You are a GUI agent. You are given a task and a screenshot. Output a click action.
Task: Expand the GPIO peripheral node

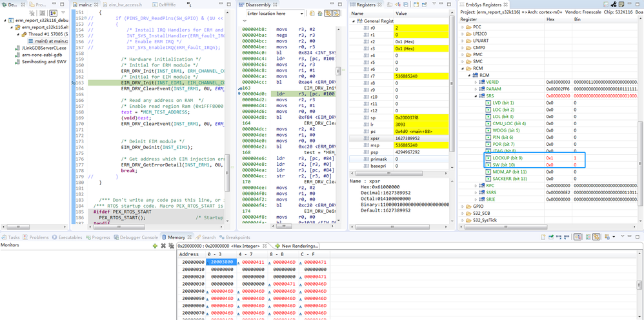(463, 206)
